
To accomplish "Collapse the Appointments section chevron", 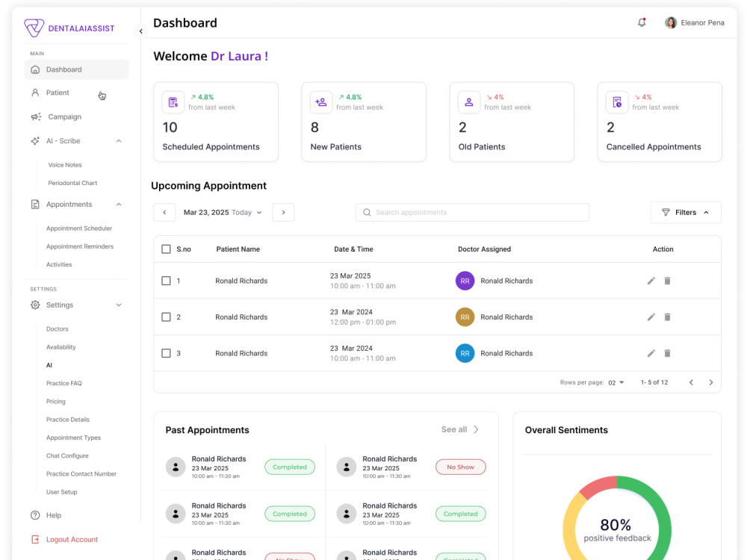I will coord(119,205).
